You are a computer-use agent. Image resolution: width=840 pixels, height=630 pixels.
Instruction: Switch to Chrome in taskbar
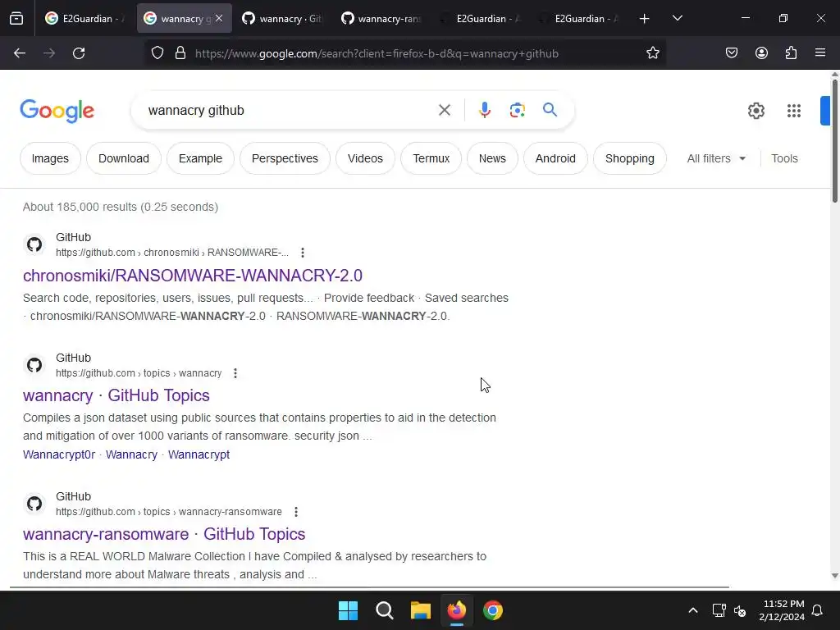pos(493,610)
